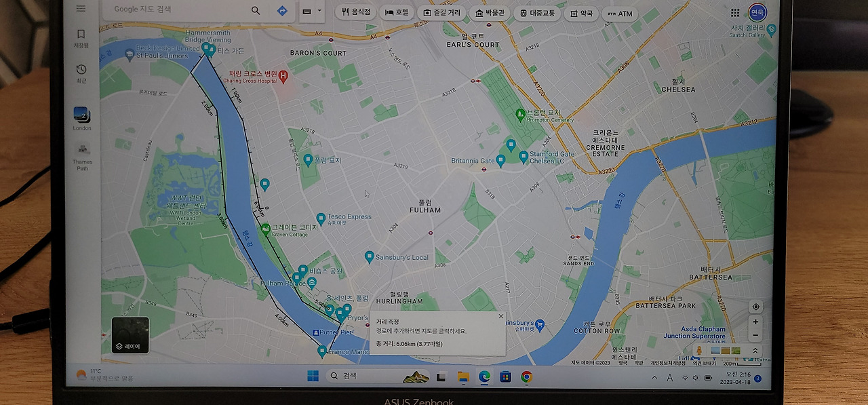The height and width of the screenshot is (405, 868).
Task: Open the Google Maps hamburger menu
Action: point(81,9)
